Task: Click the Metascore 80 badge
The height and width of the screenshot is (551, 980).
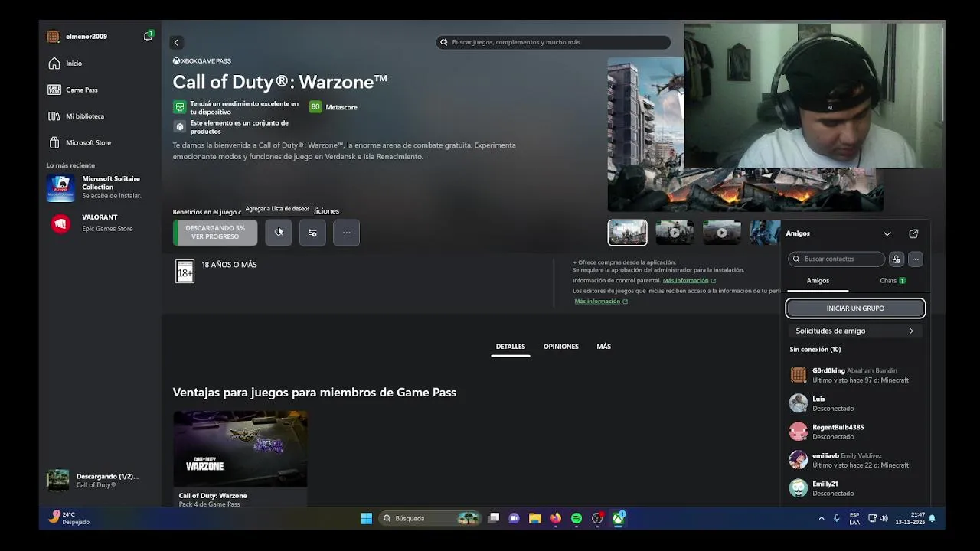Action: [x=315, y=107]
